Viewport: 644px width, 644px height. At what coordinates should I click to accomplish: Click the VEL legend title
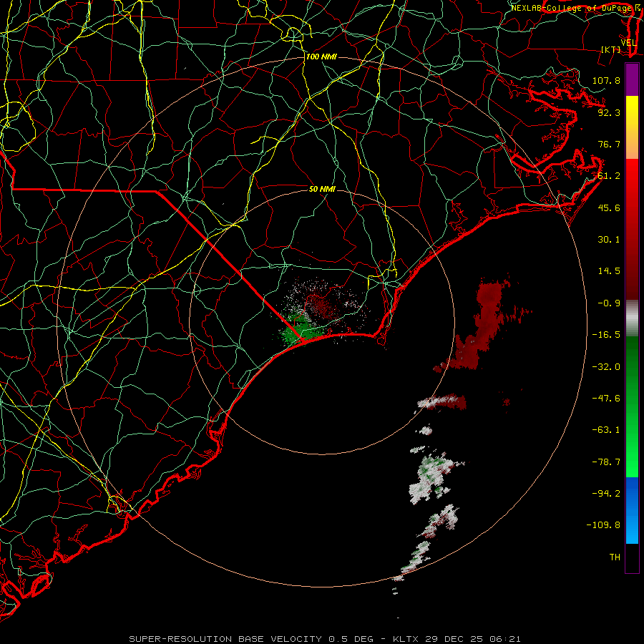628,43
